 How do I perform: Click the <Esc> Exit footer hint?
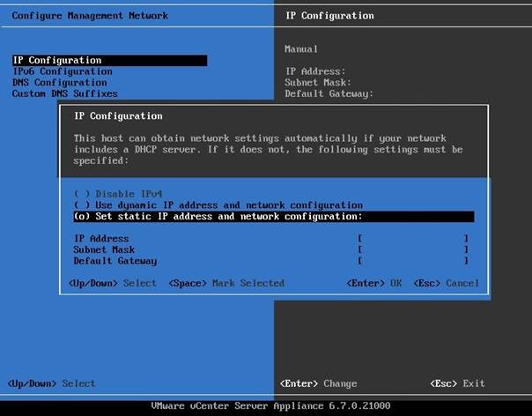tap(457, 383)
